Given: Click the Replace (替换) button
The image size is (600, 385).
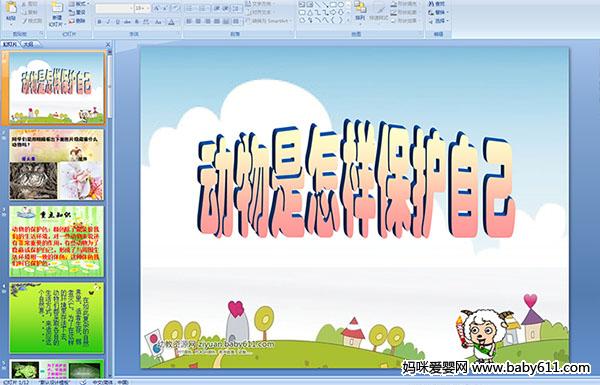Looking at the screenshot, I should point(438,12).
